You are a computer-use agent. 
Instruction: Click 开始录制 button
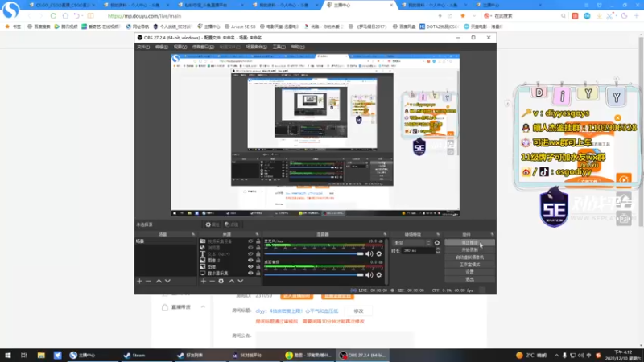pyautogui.click(x=469, y=249)
